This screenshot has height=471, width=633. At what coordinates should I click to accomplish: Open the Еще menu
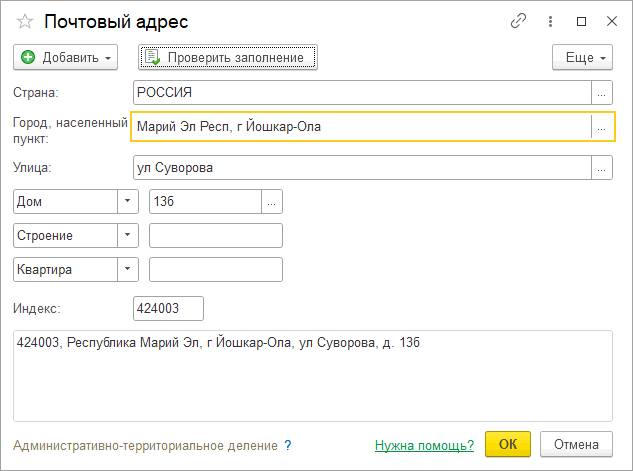582,57
